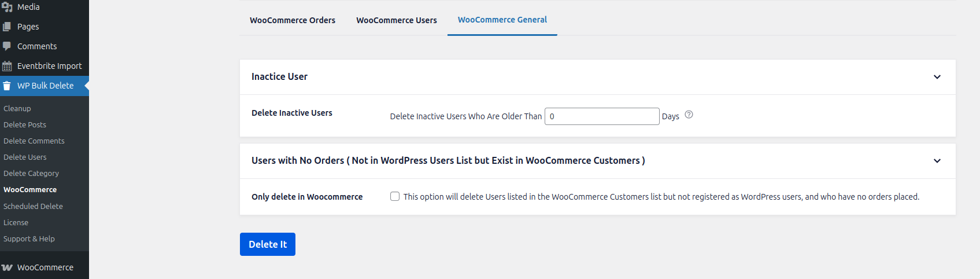The image size is (980, 279).
Task: Go to the Delete Users submenu item
Action: pos(25,157)
